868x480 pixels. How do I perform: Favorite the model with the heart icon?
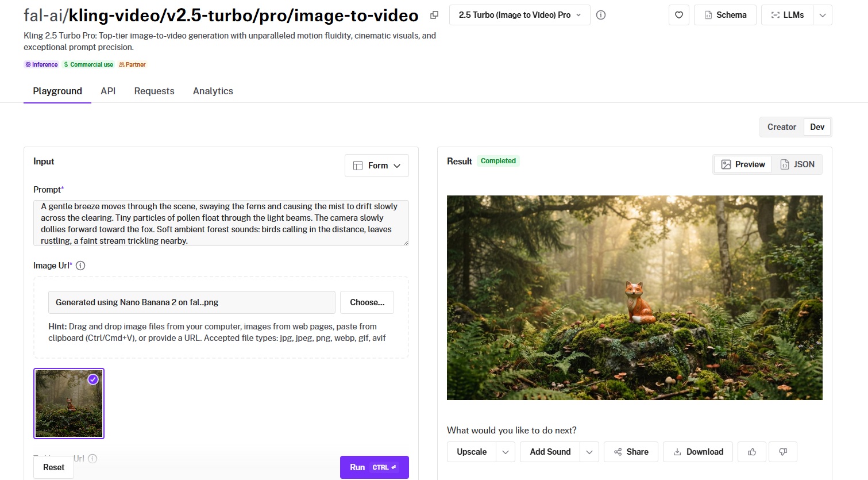pyautogui.click(x=678, y=15)
